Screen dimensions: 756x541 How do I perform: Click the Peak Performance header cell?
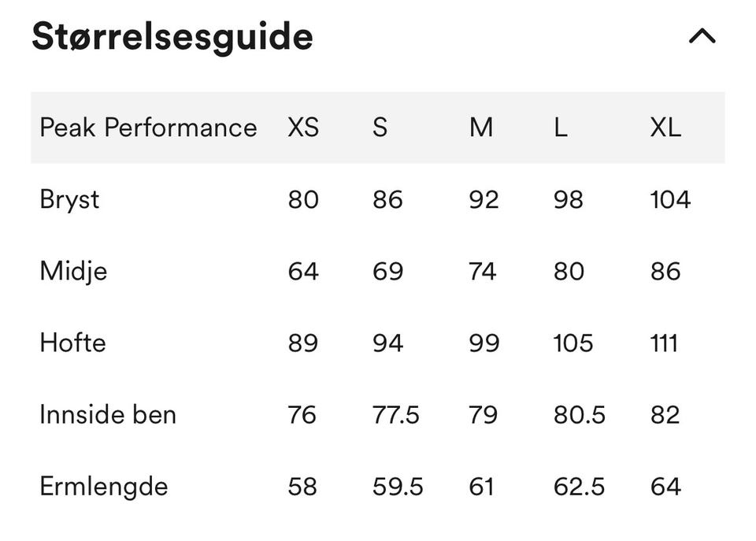[x=148, y=128]
